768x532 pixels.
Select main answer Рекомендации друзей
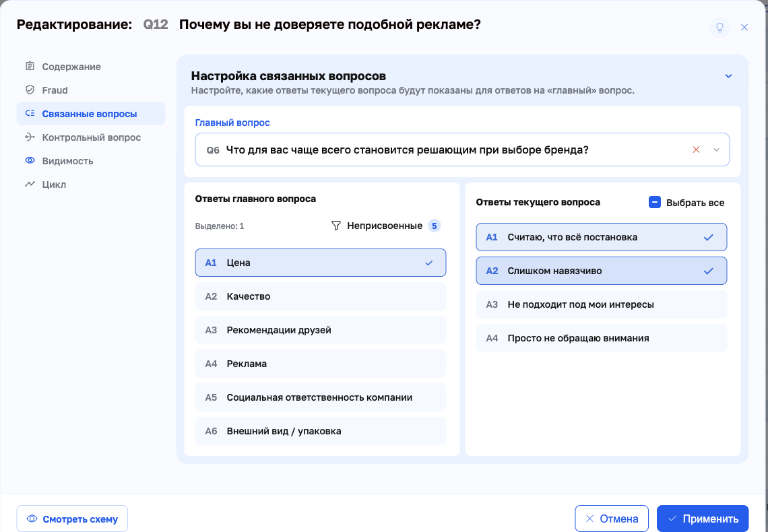point(320,330)
